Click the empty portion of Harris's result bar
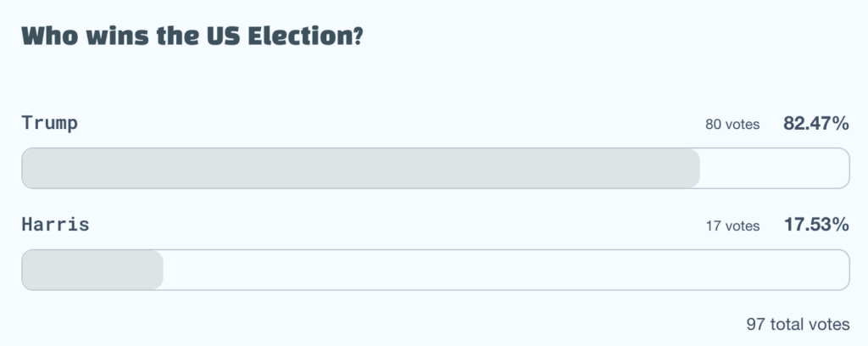The width and height of the screenshot is (868, 346). click(x=504, y=270)
